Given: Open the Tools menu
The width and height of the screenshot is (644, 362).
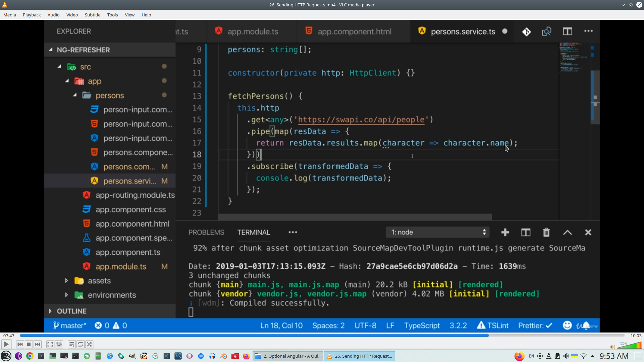Looking at the screenshot, I should pyautogui.click(x=112, y=15).
